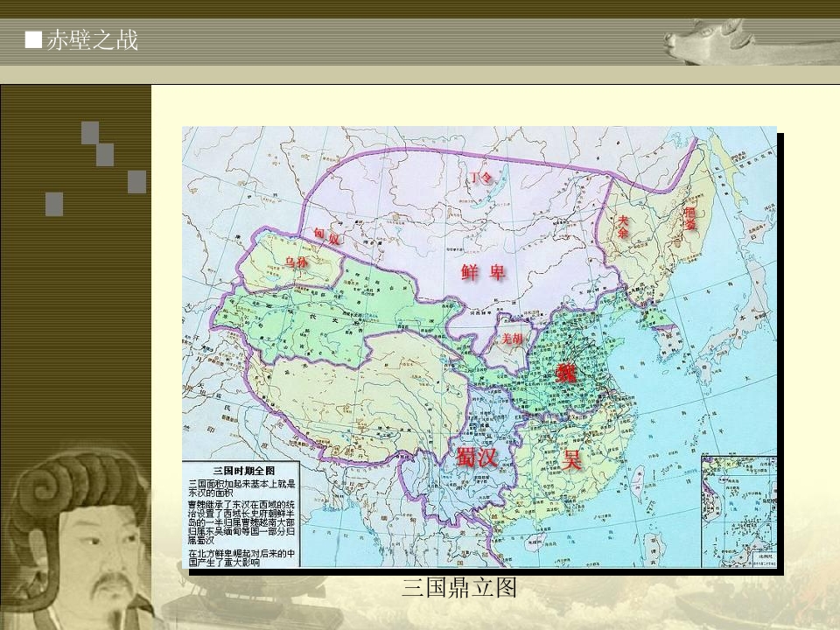
Task: Click the 赤壁之战 slide title
Action: 92,40
